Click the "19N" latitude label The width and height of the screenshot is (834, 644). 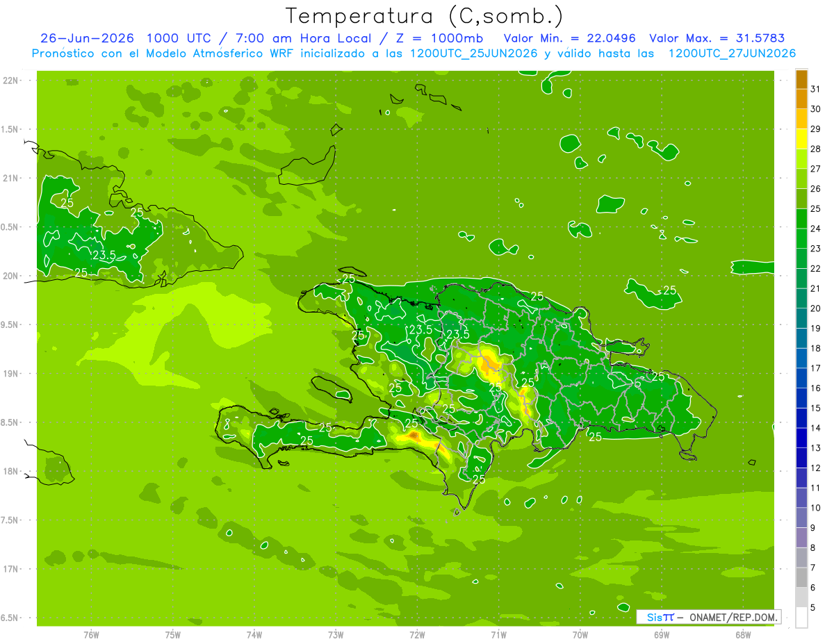[x=11, y=374]
